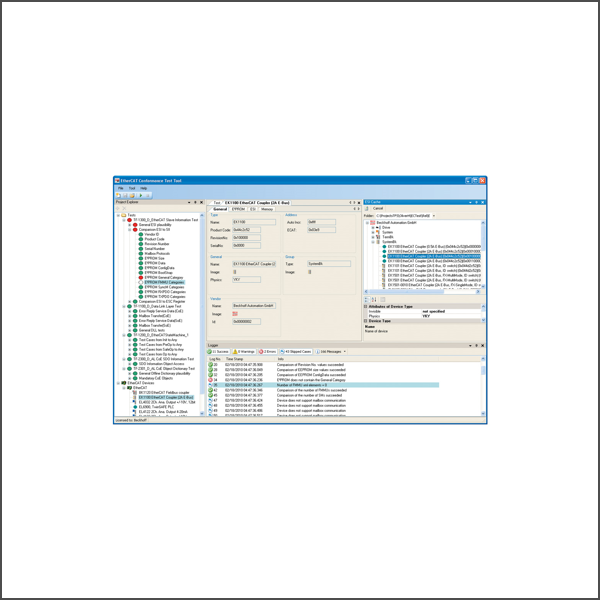The height and width of the screenshot is (600, 600).
Task: Click the green status icon beside Vendor ID
Action: (141, 235)
